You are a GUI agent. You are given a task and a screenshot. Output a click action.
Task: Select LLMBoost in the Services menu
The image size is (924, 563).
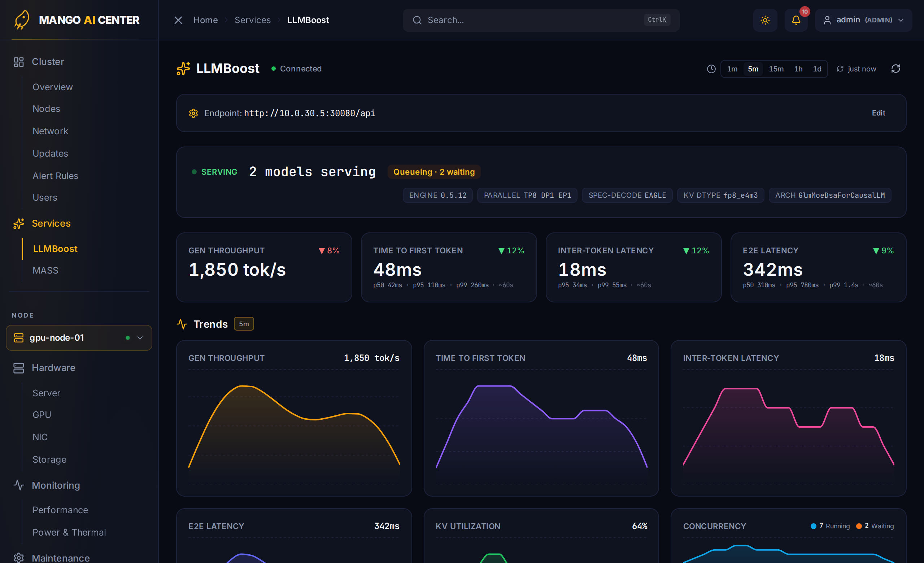click(x=55, y=249)
